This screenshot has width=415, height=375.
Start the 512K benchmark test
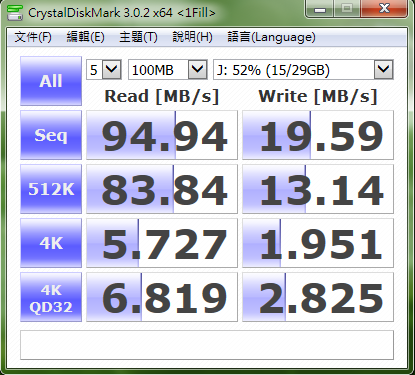(x=51, y=189)
